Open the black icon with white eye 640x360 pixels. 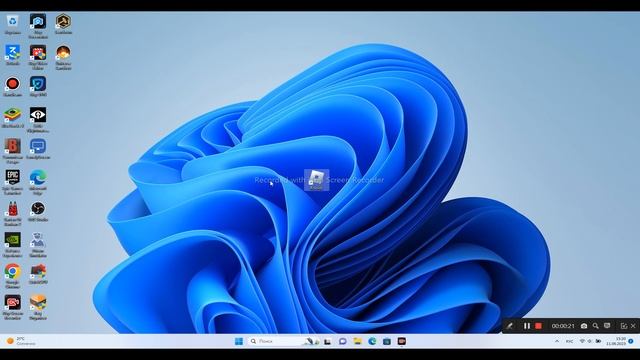(x=38, y=120)
